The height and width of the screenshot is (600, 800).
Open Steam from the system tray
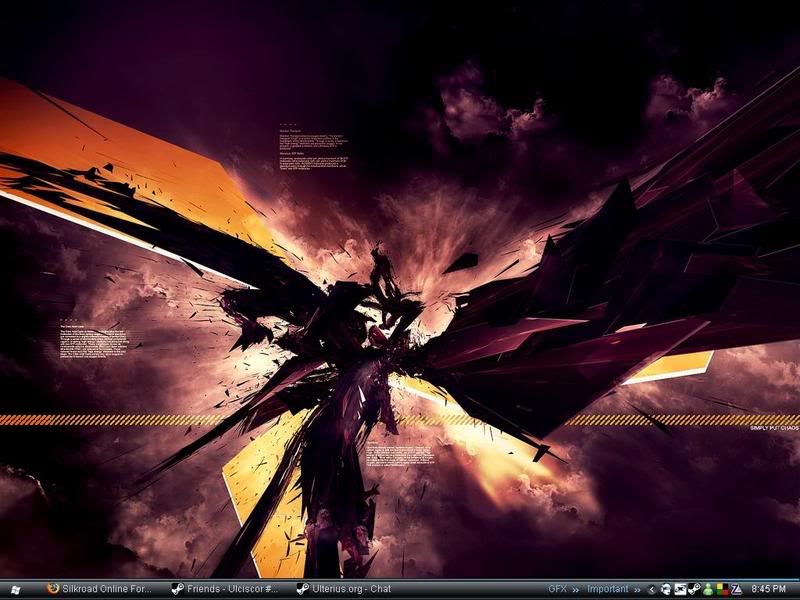click(x=694, y=589)
